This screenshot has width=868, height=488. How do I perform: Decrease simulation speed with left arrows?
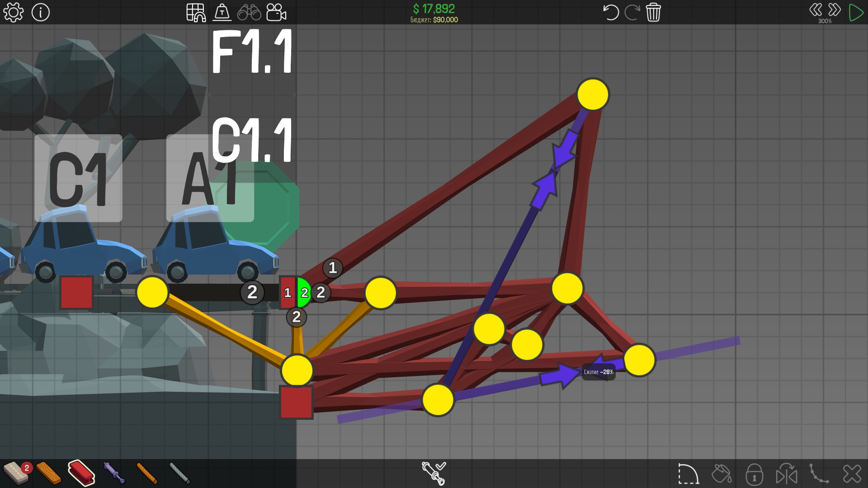(x=816, y=10)
